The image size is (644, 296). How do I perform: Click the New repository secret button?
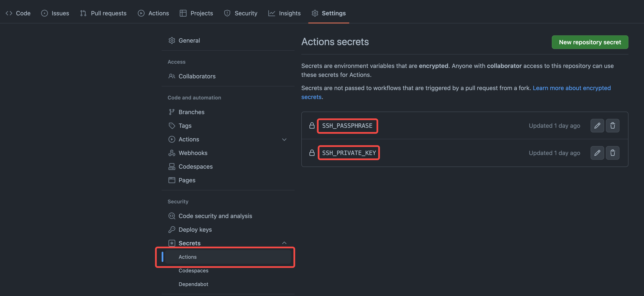tap(590, 42)
